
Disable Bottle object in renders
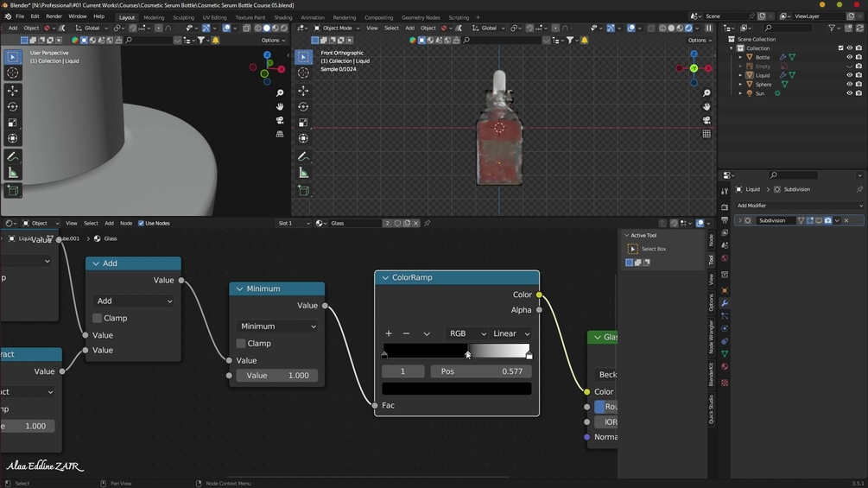coord(858,57)
